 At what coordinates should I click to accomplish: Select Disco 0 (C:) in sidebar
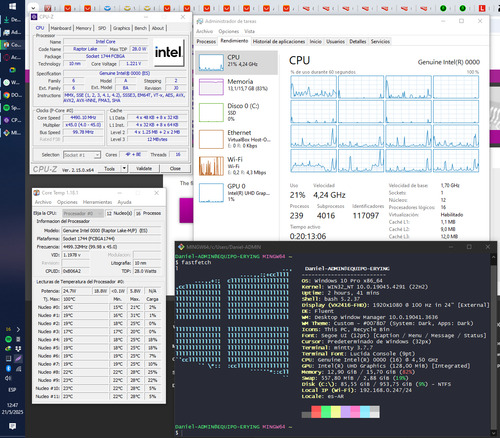coord(237,112)
